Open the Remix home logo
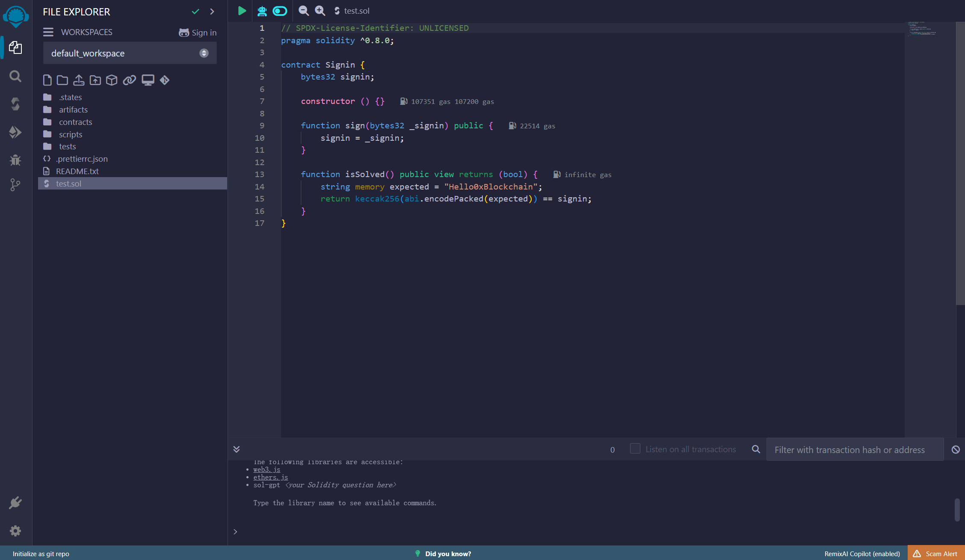Screen dimensions: 965x560 pyautogui.click(x=16, y=16)
